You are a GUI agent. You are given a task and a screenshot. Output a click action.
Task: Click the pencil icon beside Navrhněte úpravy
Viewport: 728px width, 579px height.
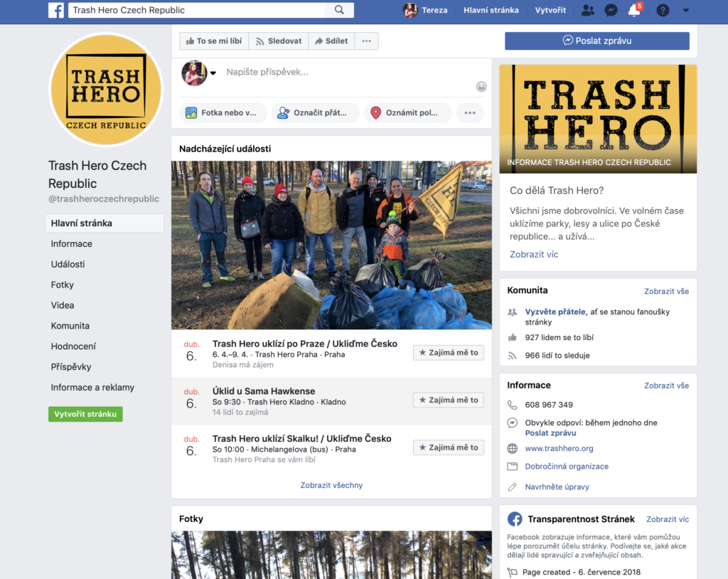pos(512,487)
